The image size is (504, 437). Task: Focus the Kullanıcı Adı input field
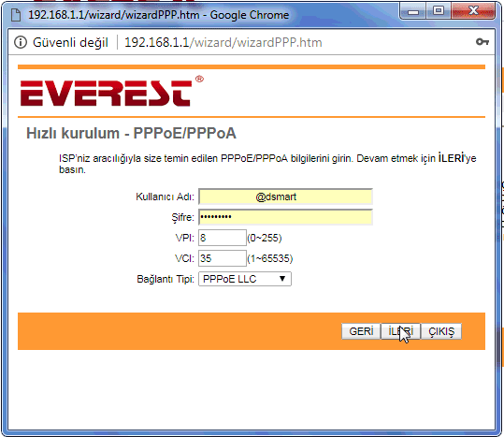point(285,197)
